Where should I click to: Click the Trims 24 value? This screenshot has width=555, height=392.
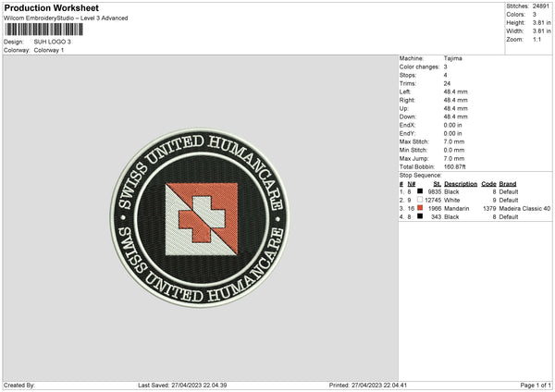coord(447,83)
